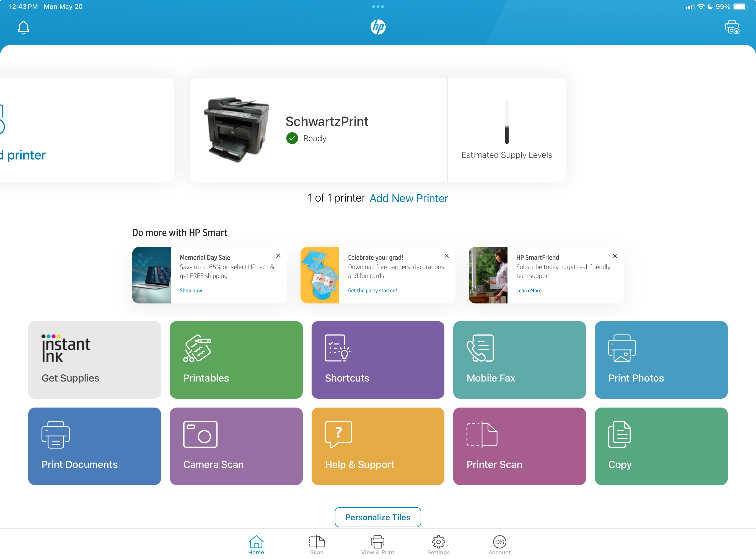Image resolution: width=756 pixels, height=559 pixels.
Task: Tap the add printer icon at top right
Action: [x=732, y=27]
